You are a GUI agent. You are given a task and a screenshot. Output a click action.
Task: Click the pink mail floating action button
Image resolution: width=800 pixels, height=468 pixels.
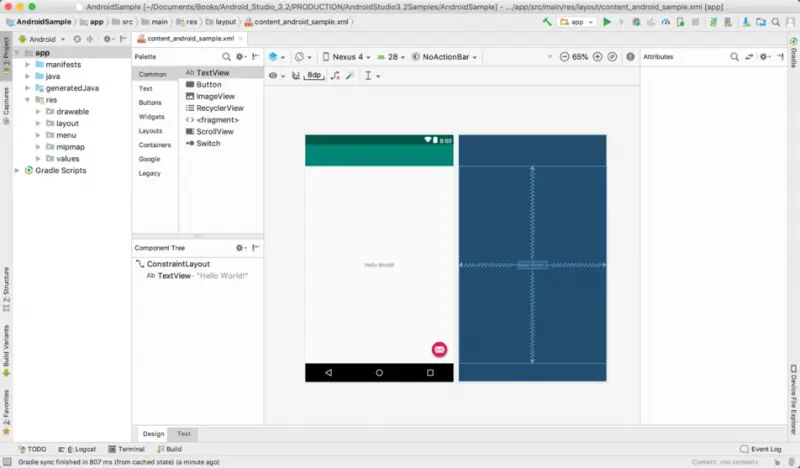pyautogui.click(x=439, y=349)
